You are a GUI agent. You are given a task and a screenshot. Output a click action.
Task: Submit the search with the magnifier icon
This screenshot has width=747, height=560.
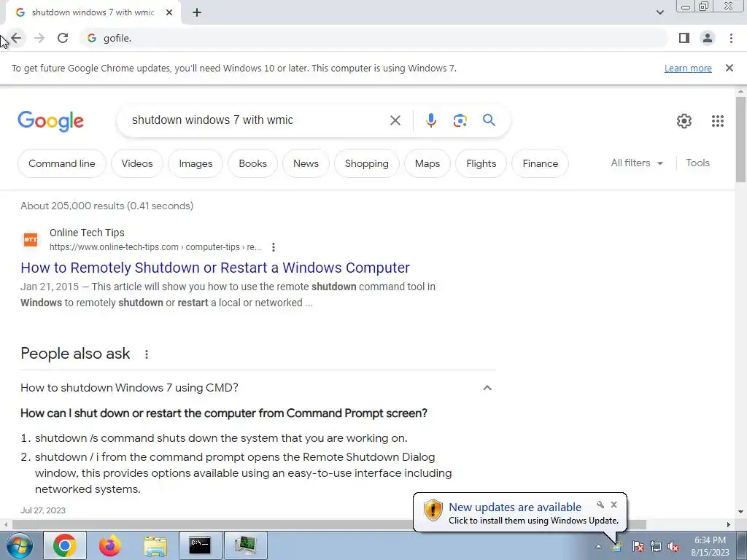point(489,120)
